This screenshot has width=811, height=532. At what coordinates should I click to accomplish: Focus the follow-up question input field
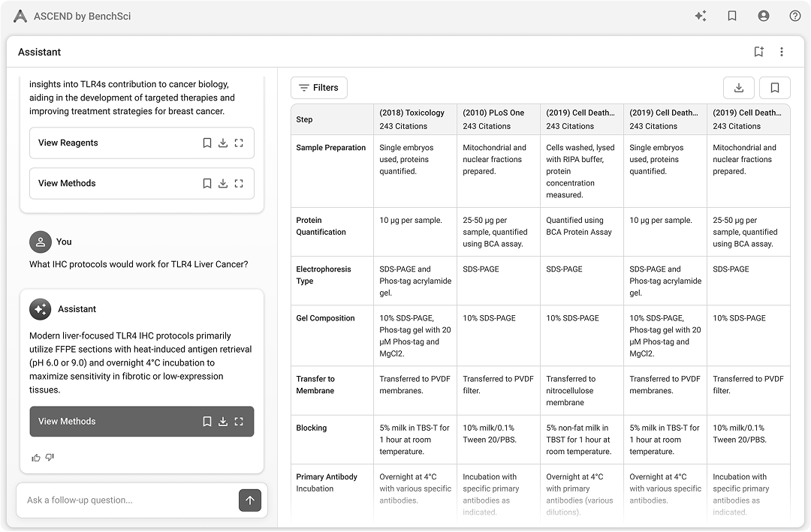point(128,500)
